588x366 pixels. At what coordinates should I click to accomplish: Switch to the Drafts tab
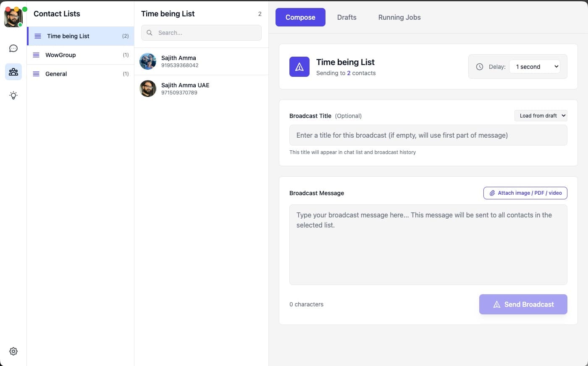point(346,17)
